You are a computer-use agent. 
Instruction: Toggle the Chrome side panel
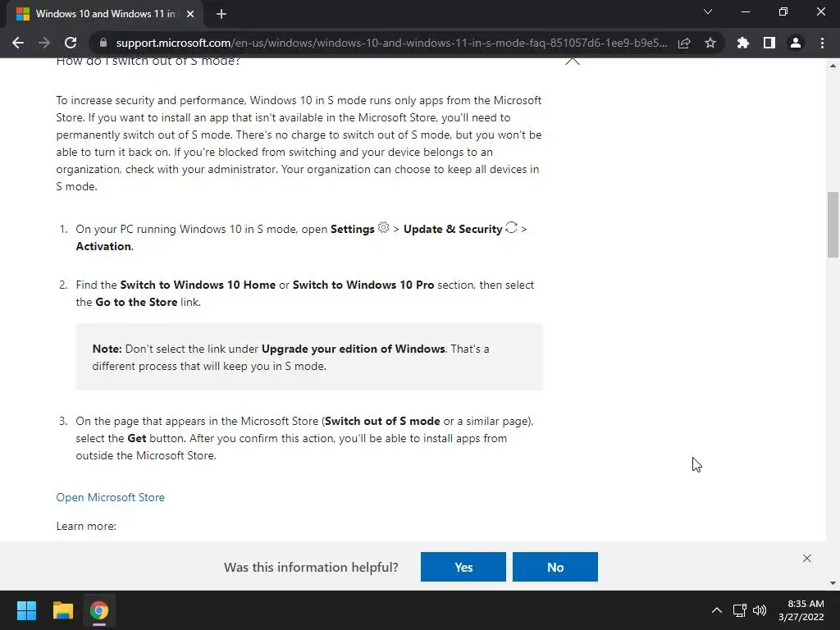(x=769, y=43)
